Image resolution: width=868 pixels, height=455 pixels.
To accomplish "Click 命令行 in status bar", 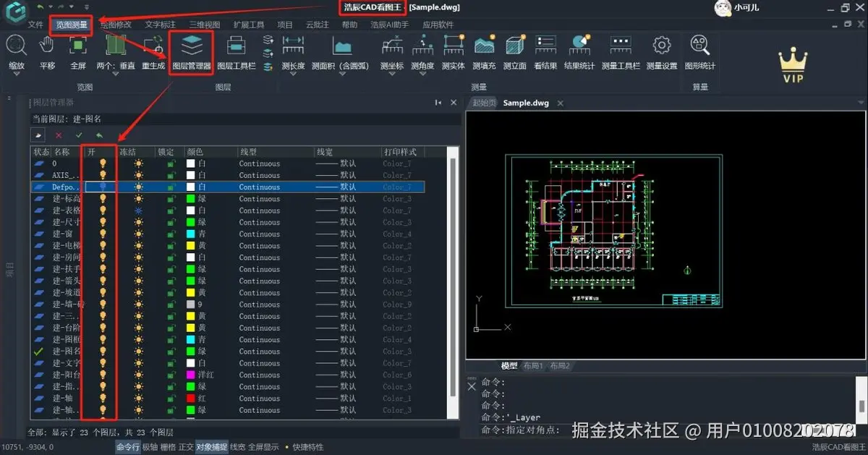I will pyautogui.click(x=128, y=447).
